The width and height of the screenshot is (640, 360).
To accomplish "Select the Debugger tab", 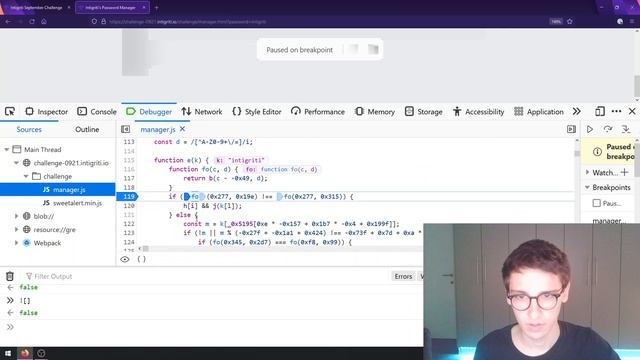I will pos(149,111).
